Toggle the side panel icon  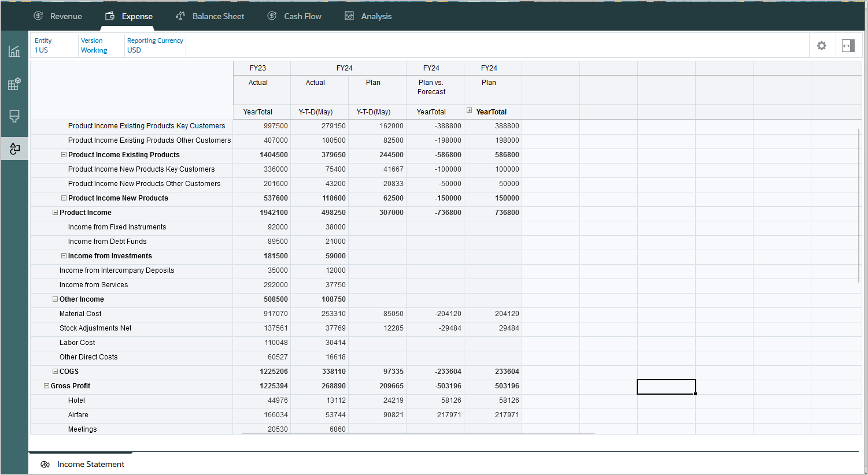[x=848, y=46]
